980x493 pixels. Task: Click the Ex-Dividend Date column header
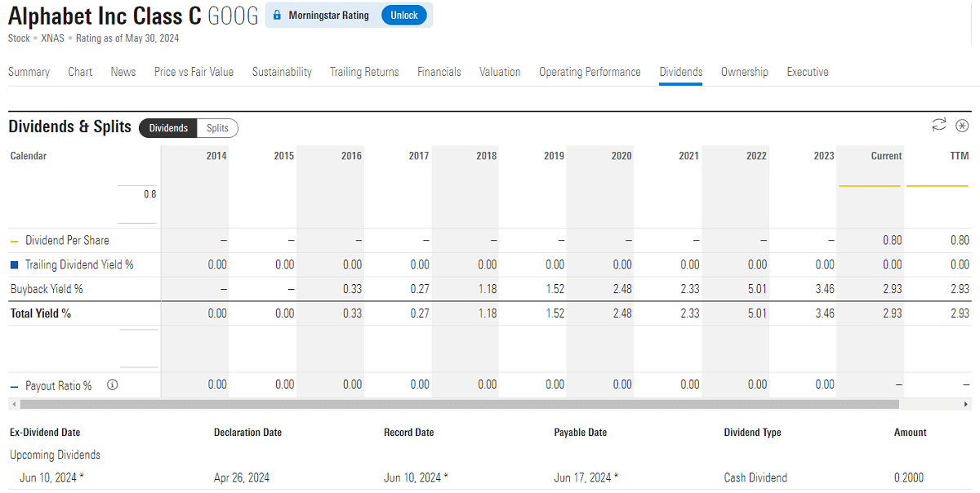[x=45, y=433]
